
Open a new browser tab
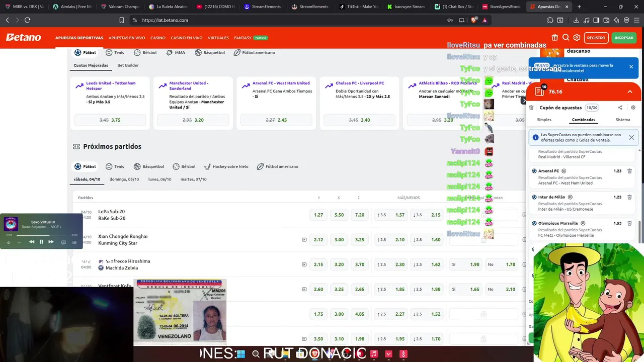[x=579, y=7]
